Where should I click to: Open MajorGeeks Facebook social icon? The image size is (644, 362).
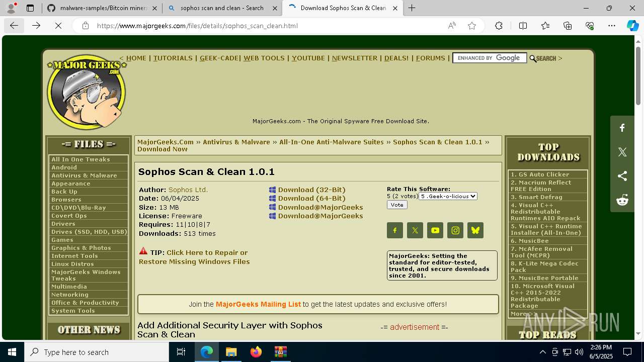pyautogui.click(x=395, y=230)
